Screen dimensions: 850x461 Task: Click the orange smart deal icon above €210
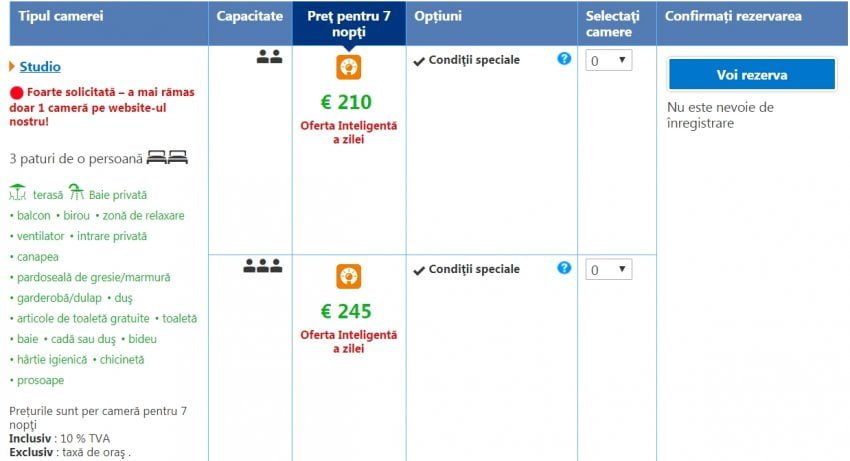tap(349, 67)
